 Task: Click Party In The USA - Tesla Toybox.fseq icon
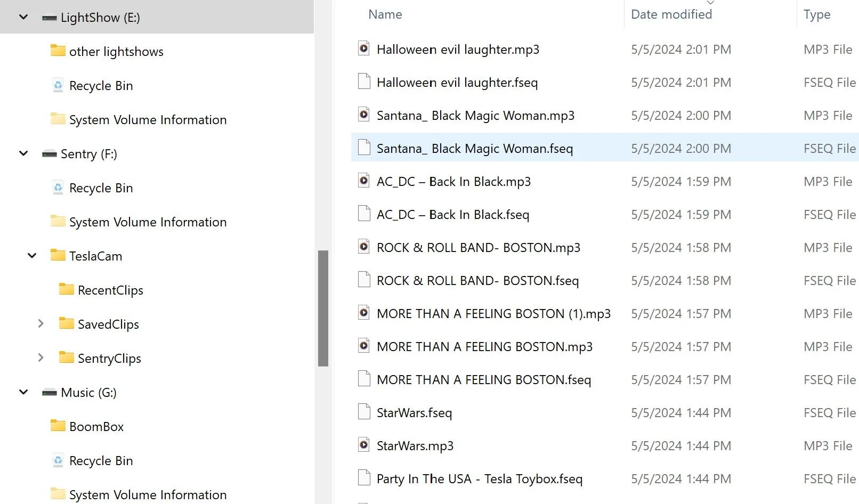point(364,478)
